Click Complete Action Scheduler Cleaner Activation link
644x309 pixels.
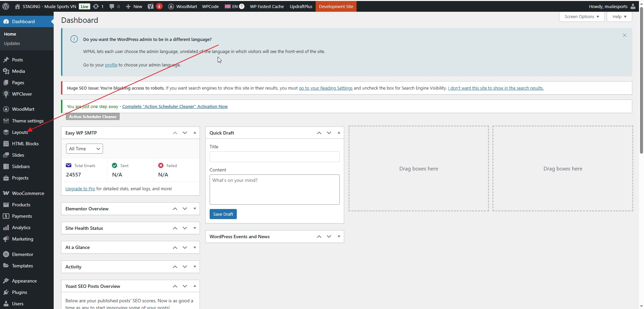(x=175, y=107)
